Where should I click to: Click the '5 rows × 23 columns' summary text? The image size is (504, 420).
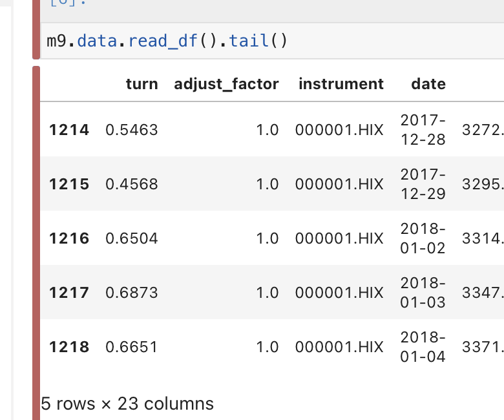[x=127, y=404]
